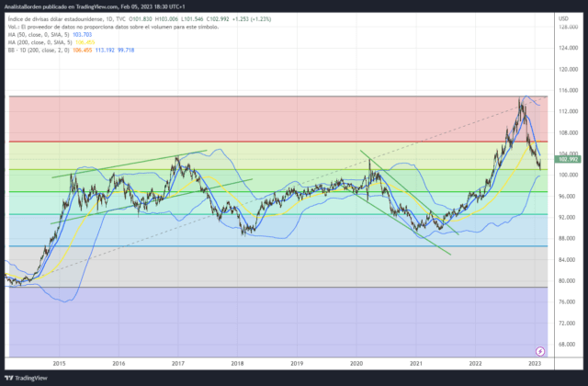Click the 2020 label on the time axis
The image size is (588, 386).
[356, 364]
